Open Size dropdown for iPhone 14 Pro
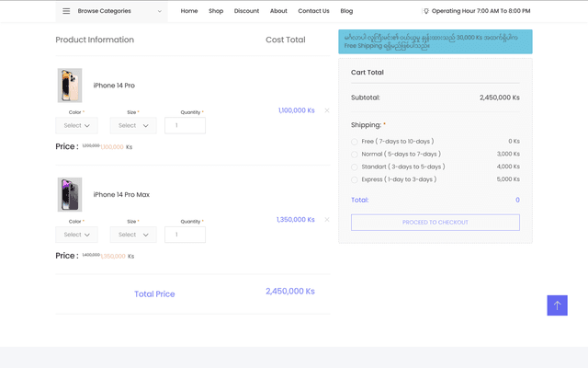 [133, 125]
